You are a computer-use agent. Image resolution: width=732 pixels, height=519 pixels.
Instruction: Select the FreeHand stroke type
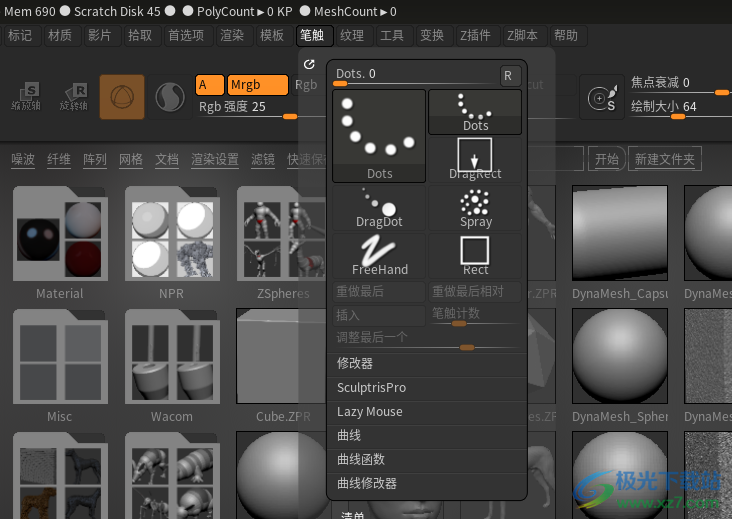point(379,256)
